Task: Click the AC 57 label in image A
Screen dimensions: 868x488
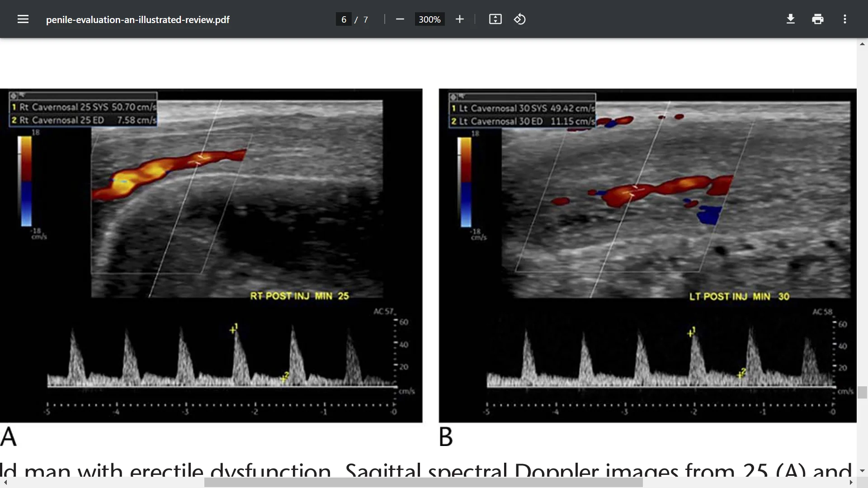Action: [384, 311]
